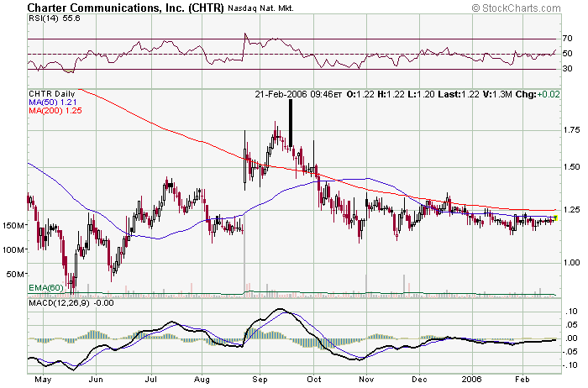Screen dimensions: 588x388
Task: Click the Nov label on date axis
Action: (x=365, y=379)
